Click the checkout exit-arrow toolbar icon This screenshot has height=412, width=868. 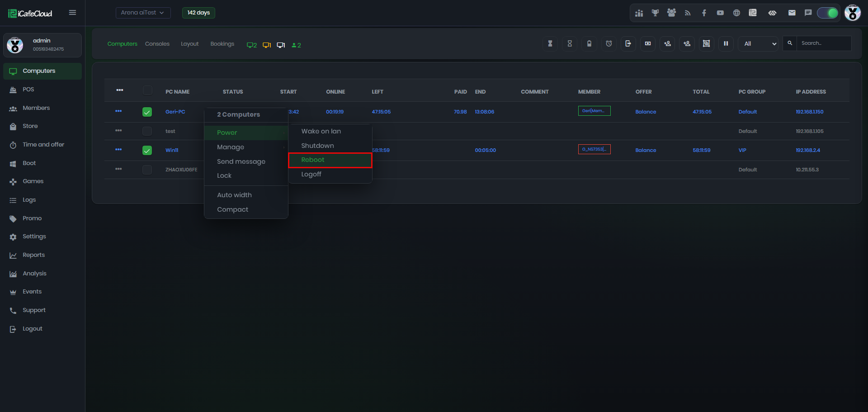pyautogui.click(x=628, y=43)
